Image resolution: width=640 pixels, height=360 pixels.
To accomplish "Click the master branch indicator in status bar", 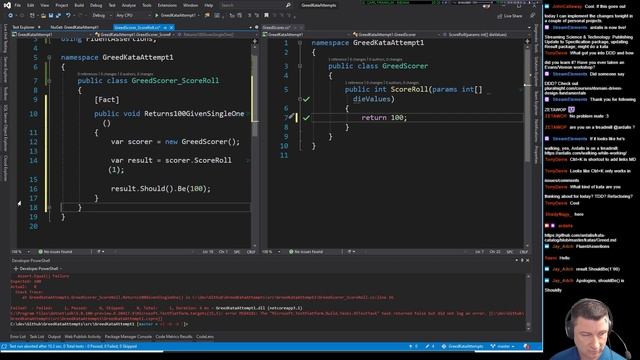I will click(x=502, y=347).
